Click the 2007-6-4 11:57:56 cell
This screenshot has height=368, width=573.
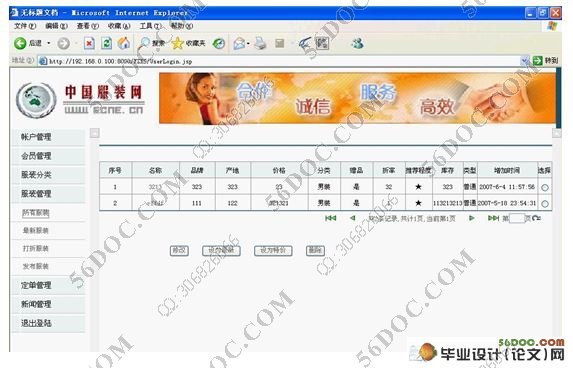click(507, 187)
